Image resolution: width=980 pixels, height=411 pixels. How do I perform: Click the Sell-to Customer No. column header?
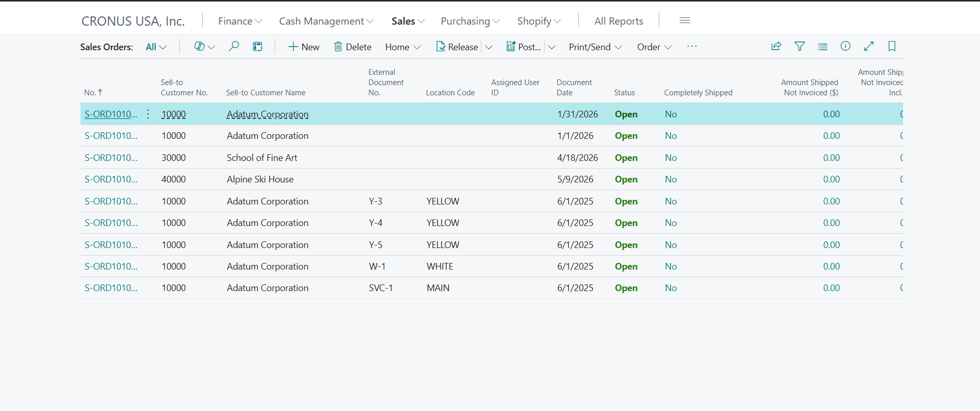coord(184,87)
